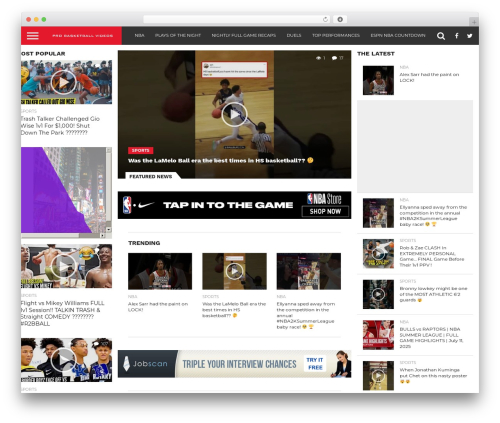500x423 pixels.
Task: Open ESPN NBA Countdown menu item
Action: [398, 35]
